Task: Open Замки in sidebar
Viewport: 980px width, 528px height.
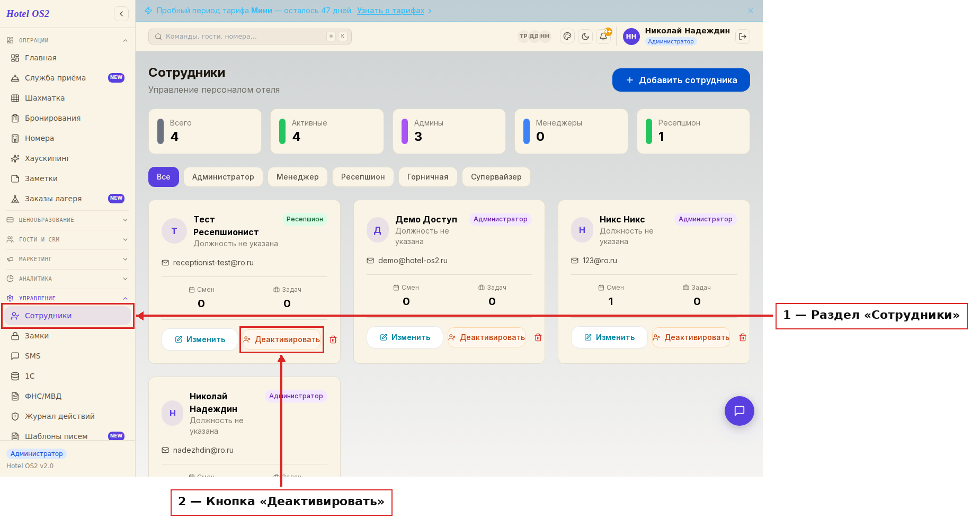Action: click(x=67, y=336)
